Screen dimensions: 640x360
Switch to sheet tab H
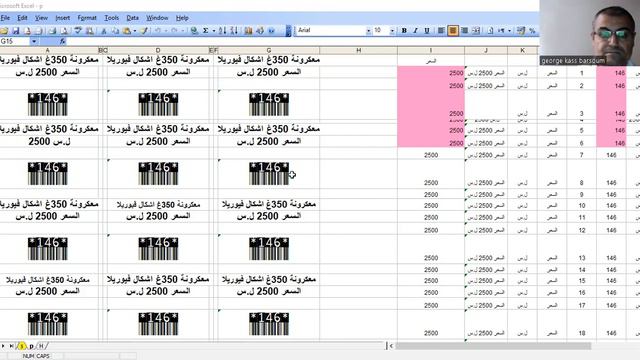tap(41, 346)
